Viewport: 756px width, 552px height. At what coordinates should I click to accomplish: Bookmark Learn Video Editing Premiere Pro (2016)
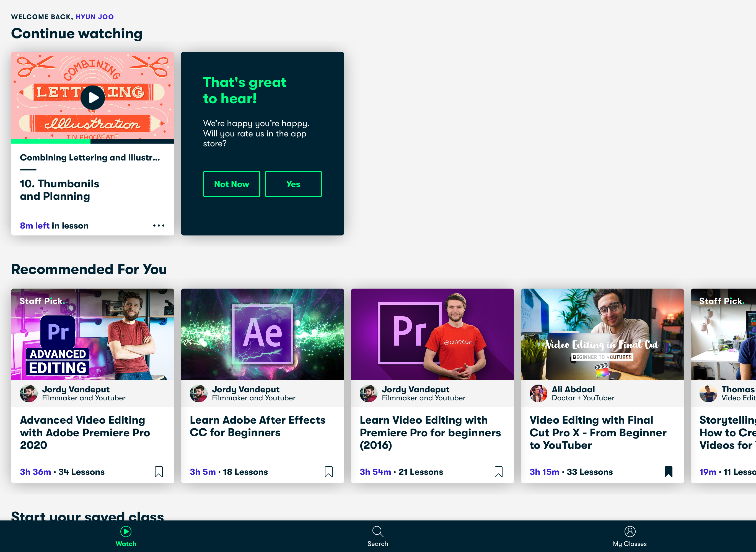point(498,471)
